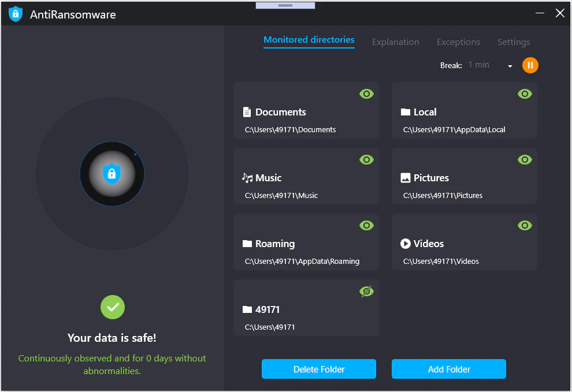Click the Videos play icon
Screen dimensions: 572x392
(405, 244)
